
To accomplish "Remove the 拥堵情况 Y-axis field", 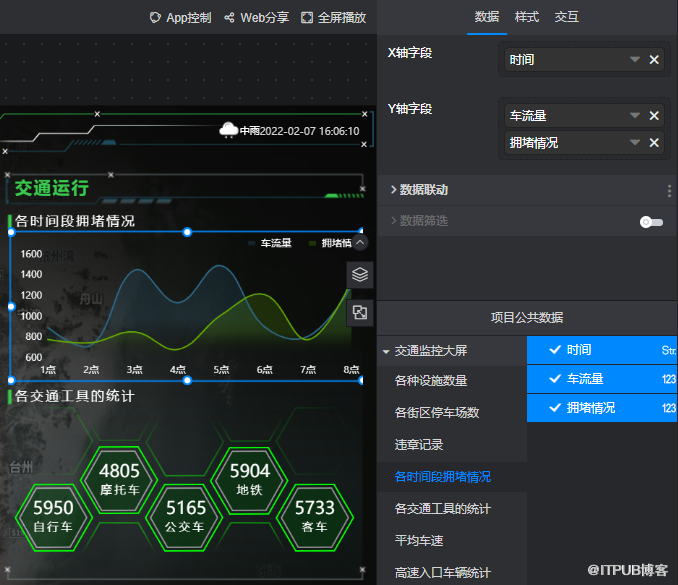I will [x=654, y=143].
